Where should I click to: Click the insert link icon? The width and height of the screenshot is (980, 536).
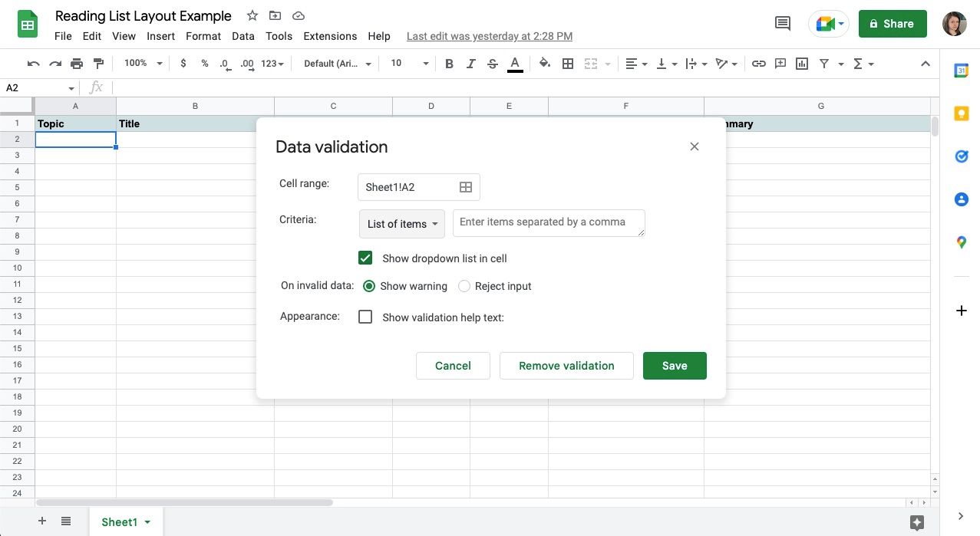click(x=758, y=64)
